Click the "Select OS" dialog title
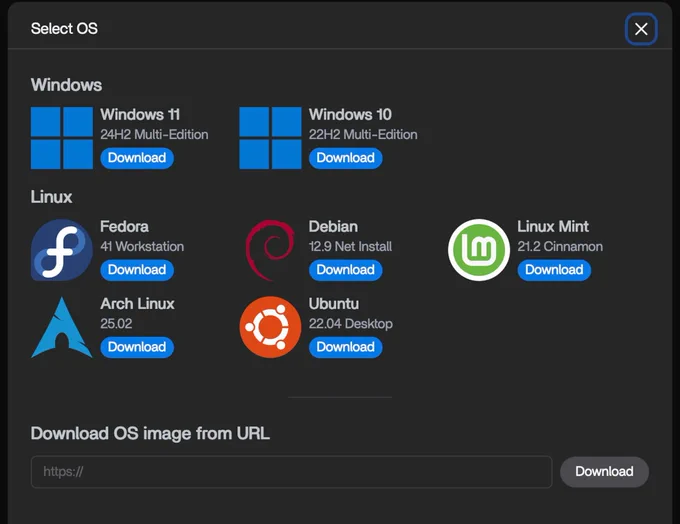680x524 pixels. [64, 29]
